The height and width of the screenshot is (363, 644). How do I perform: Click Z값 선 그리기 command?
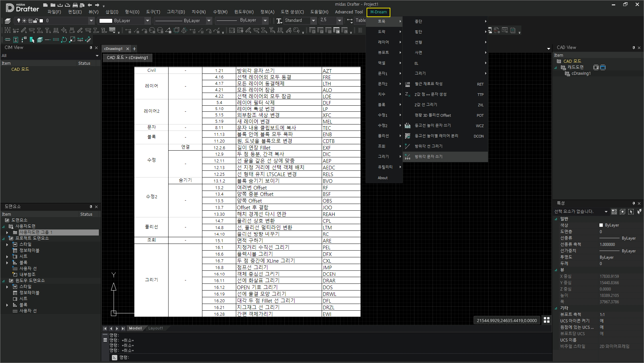pyautogui.click(x=445, y=105)
